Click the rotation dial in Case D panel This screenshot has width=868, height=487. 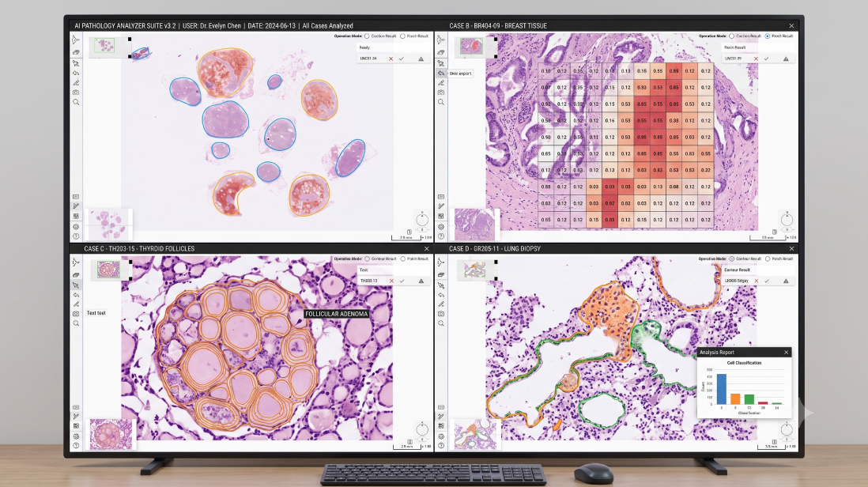tap(787, 429)
